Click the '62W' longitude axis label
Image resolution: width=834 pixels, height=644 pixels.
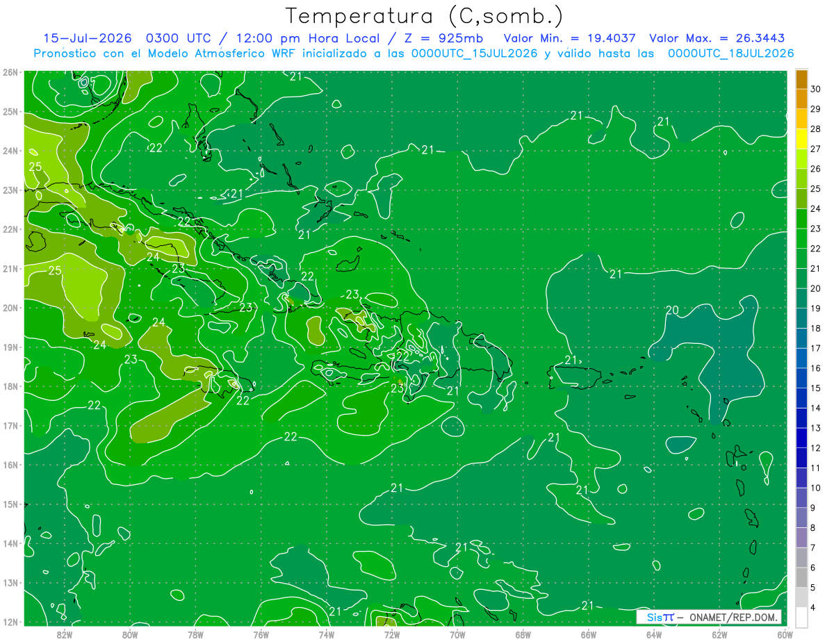(x=719, y=634)
